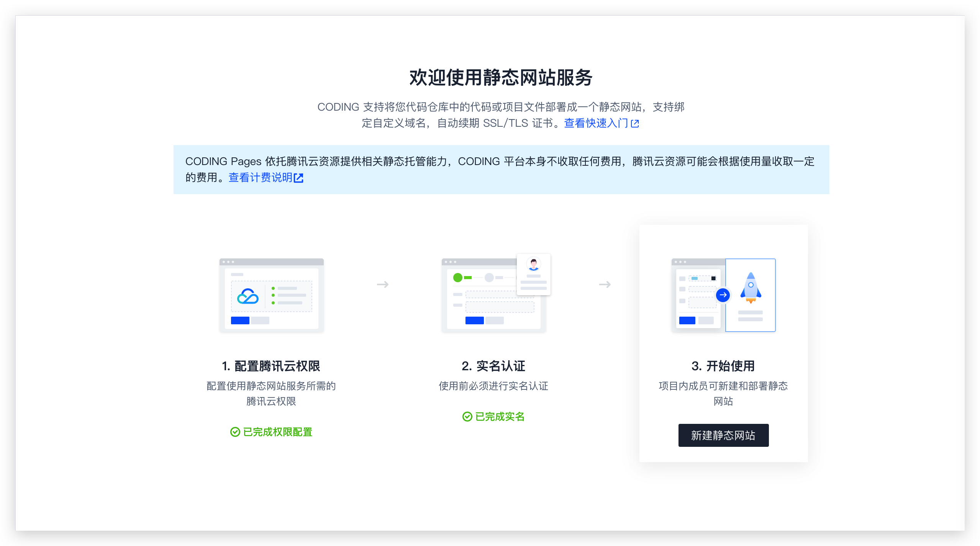The image size is (980, 546).
Task: Click the arrow between step 2 and step 3
Action: [x=604, y=284]
